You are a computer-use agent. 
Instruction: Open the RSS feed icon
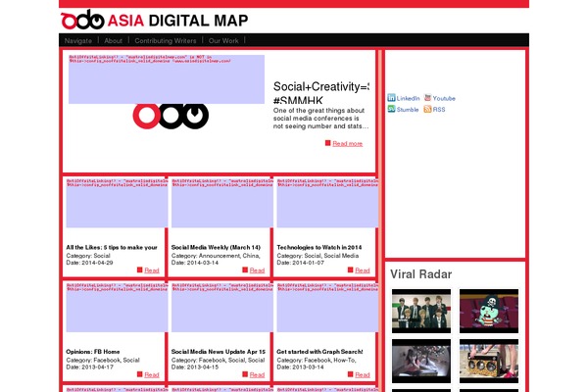(427, 109)
